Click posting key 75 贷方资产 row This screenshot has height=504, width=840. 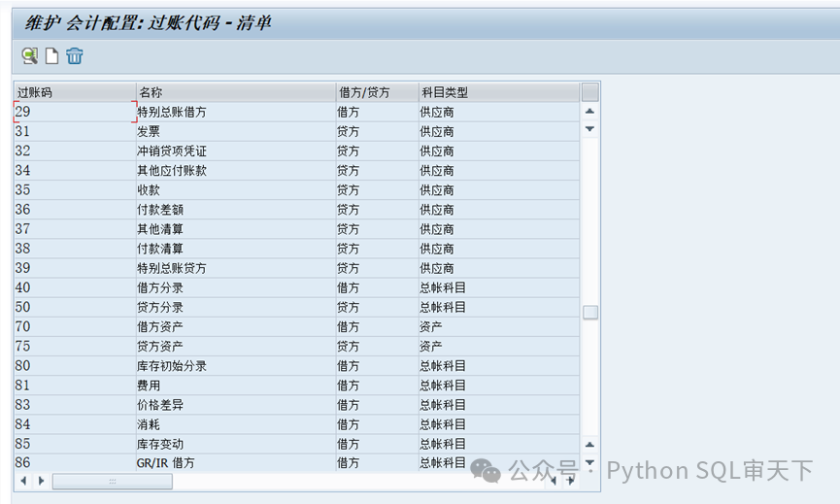235,347
